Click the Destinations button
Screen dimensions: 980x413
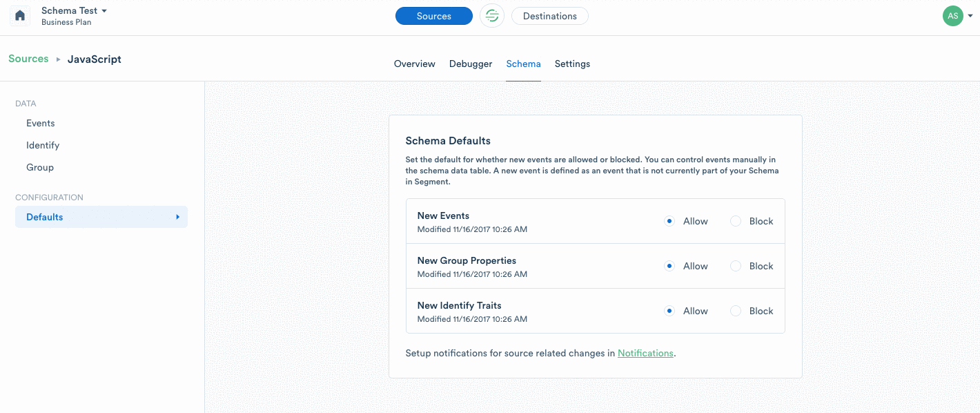pos(550,16)
